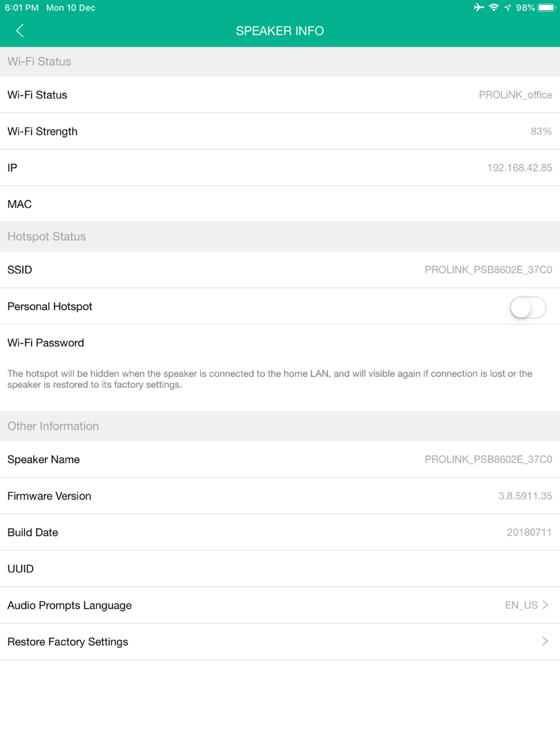Tap the battery status icon
560x747 pixels.
pos(547,8)
